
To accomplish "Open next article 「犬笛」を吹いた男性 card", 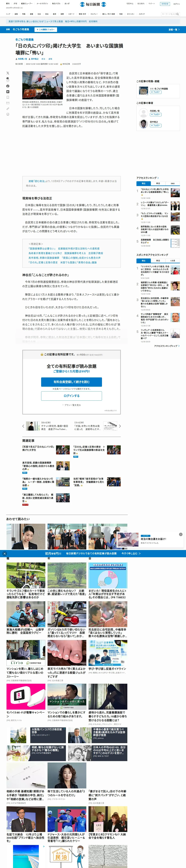I will pyautogui.click(x=96, y=426).
